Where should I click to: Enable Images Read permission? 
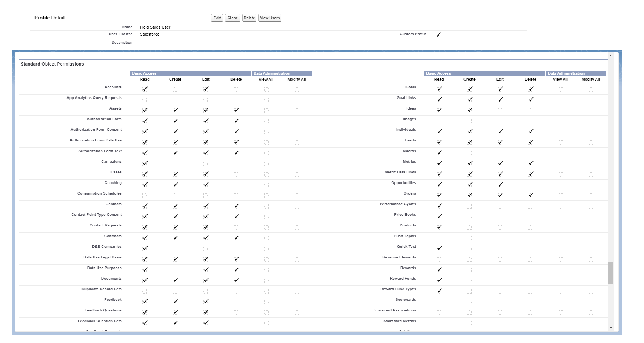[439, 121]
